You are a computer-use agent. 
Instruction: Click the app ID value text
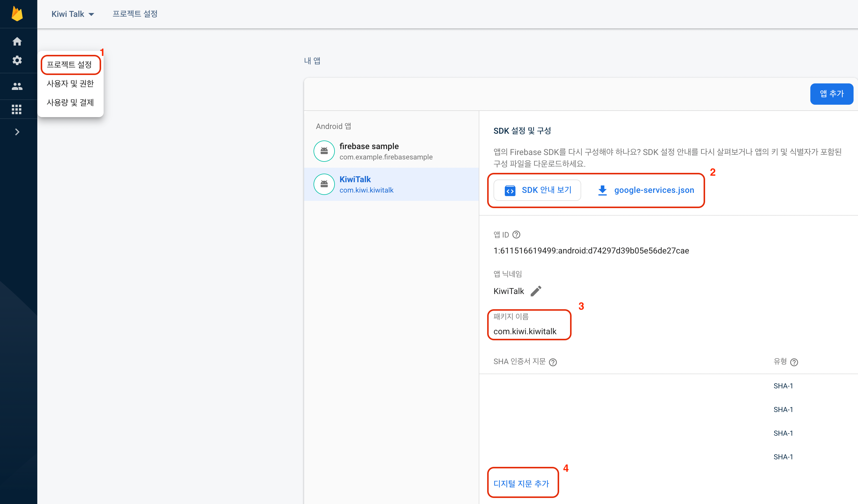(x=591, y=251)
